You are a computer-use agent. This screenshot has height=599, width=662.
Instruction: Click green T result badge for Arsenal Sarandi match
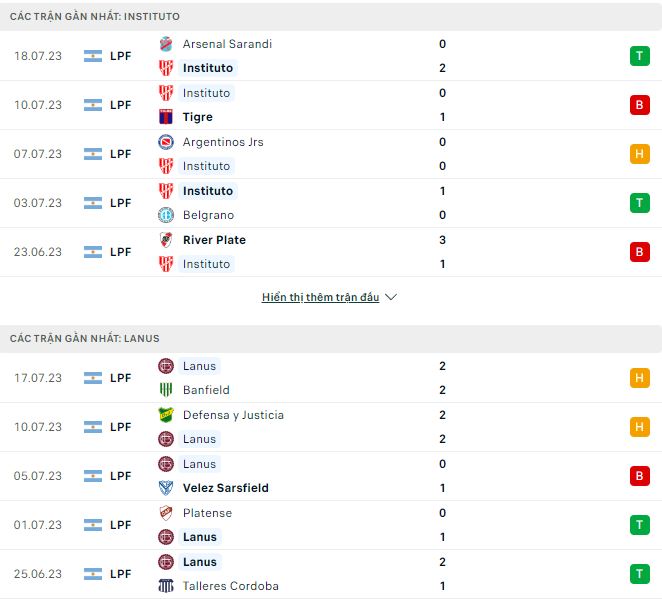pos(639,56)
